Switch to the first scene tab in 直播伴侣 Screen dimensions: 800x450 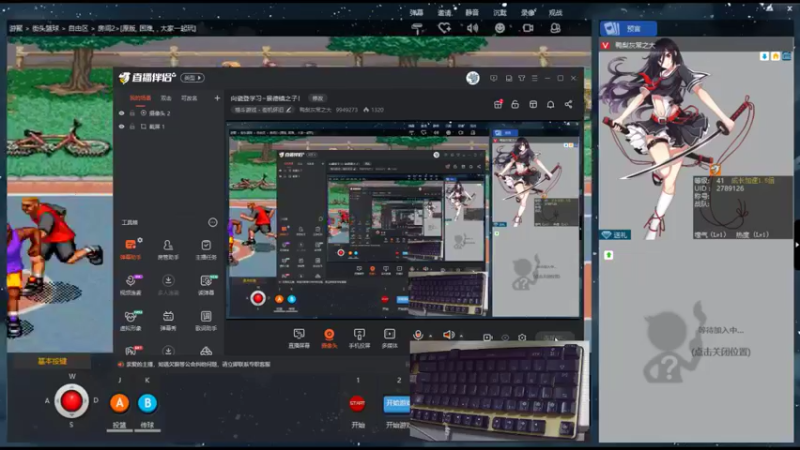tap(140, 98)
